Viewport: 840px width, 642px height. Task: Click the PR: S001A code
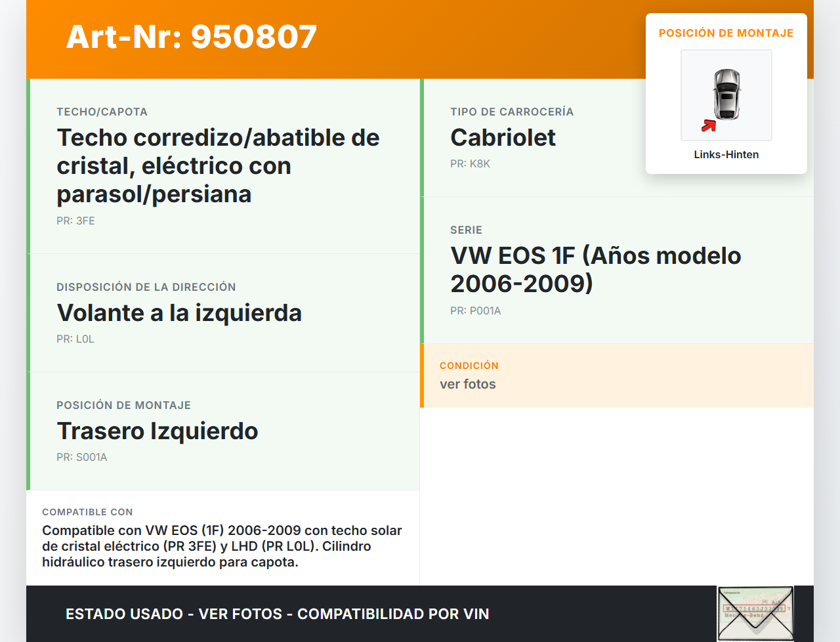(81, 458)
